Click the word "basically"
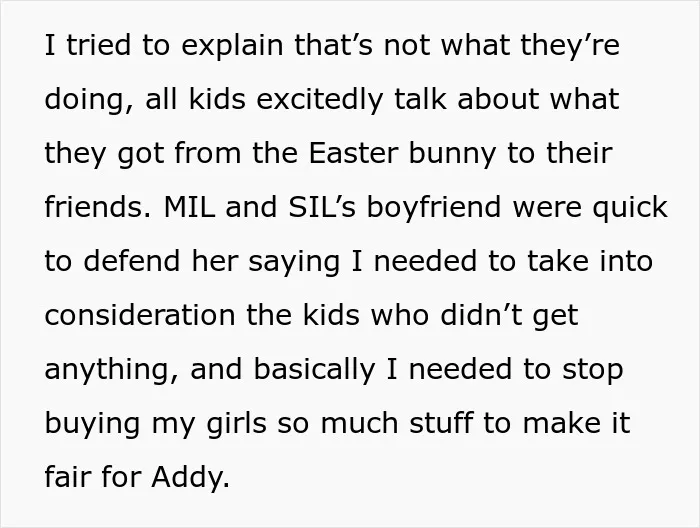The height and width of the screenshot is (528, 700). (314, 371)
